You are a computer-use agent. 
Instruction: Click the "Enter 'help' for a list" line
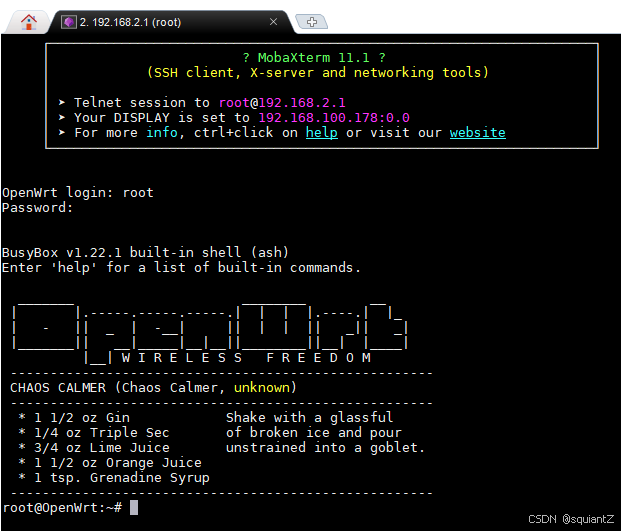click(181, 268)
